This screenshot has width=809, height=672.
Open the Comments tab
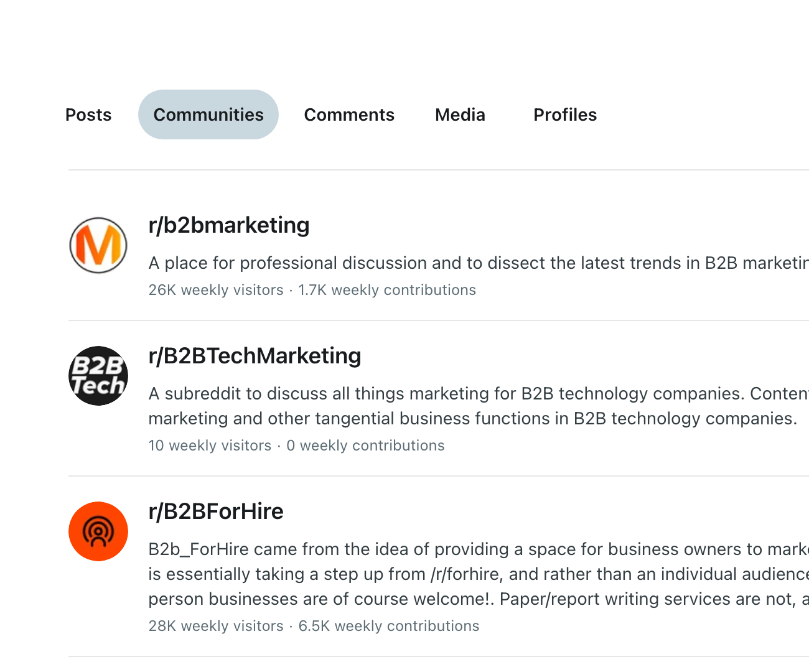(349, 114)
